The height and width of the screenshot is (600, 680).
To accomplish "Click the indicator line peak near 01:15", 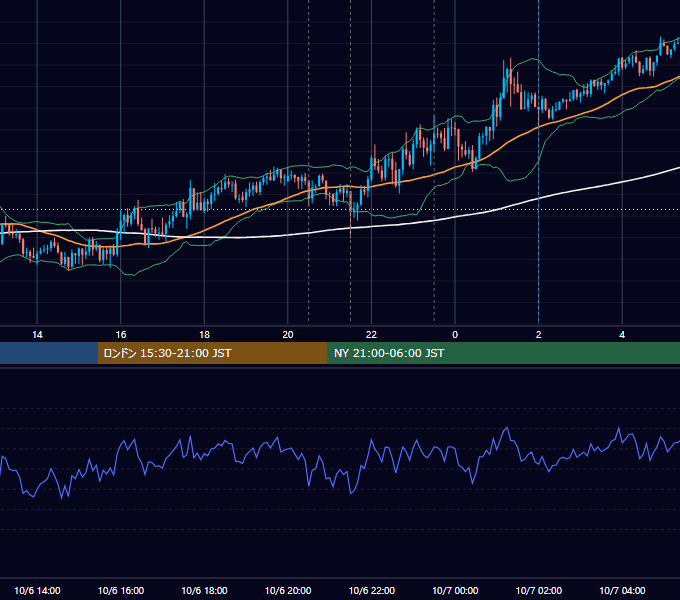I will (x=506, y=428).
